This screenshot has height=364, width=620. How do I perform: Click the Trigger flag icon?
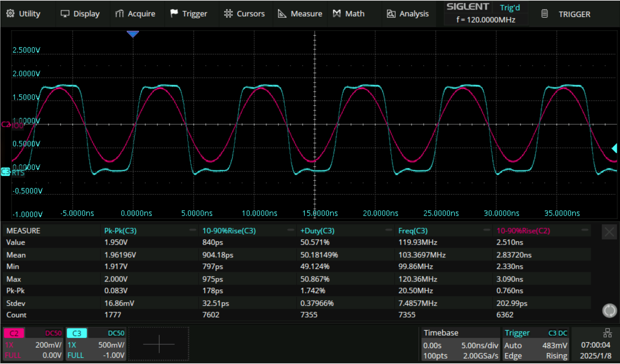(174, 13)
